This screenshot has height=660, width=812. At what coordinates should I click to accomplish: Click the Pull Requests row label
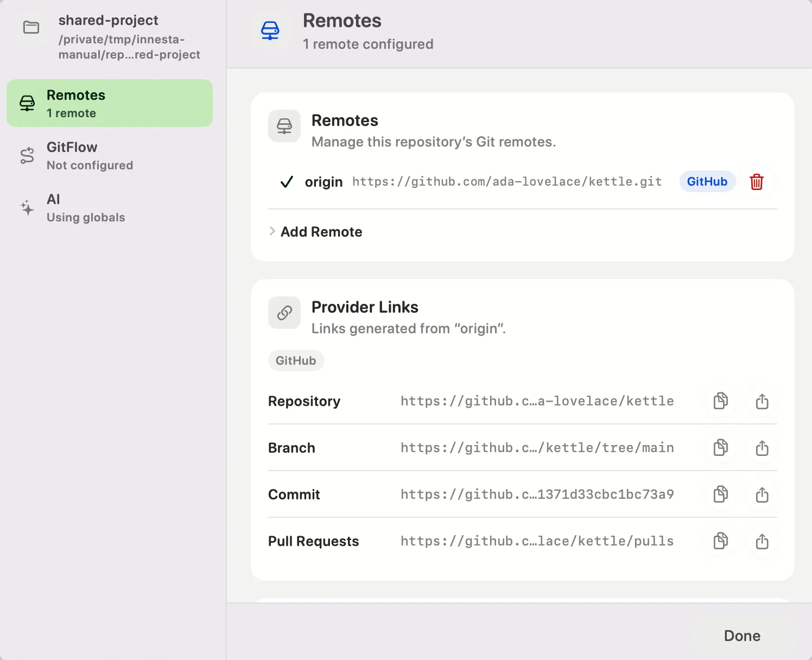click(x=313, y=541)
